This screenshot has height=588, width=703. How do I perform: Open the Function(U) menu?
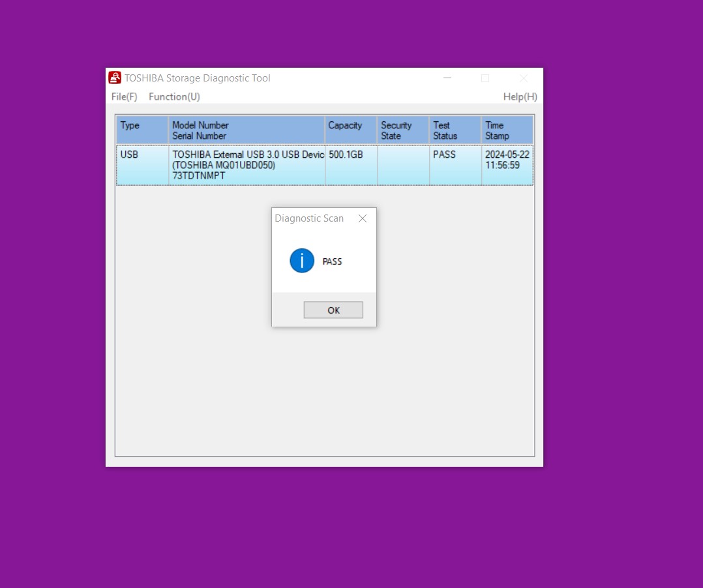pos(174,96)
